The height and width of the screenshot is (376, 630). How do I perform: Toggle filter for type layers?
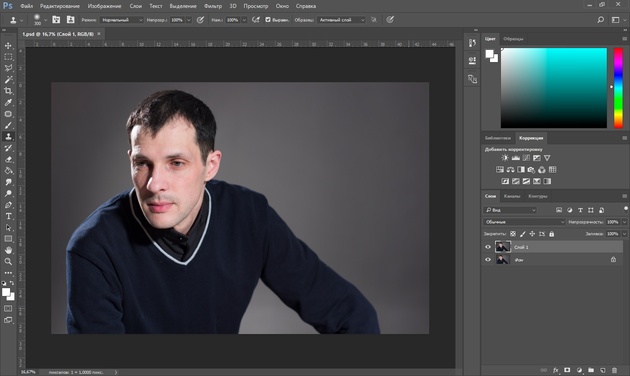580,210
